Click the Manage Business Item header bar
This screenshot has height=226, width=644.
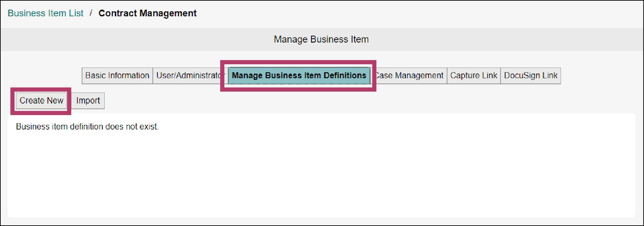pyautogui.click(x=322, y=39)
